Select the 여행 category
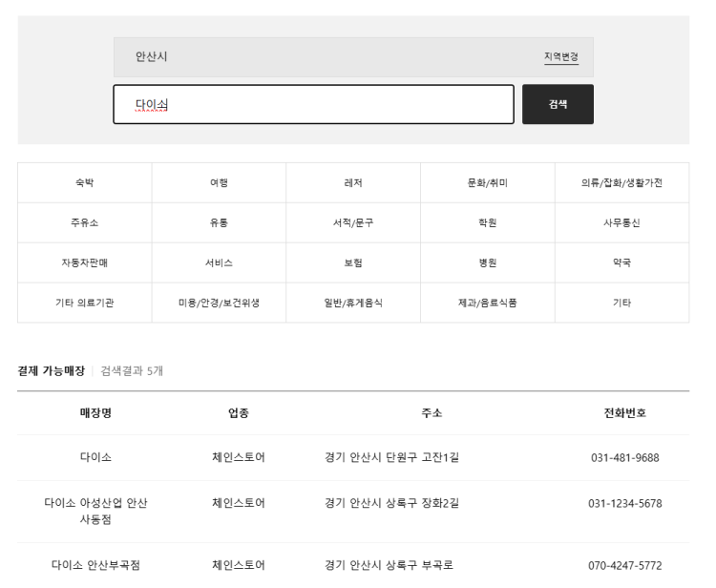 pos(219,182)
